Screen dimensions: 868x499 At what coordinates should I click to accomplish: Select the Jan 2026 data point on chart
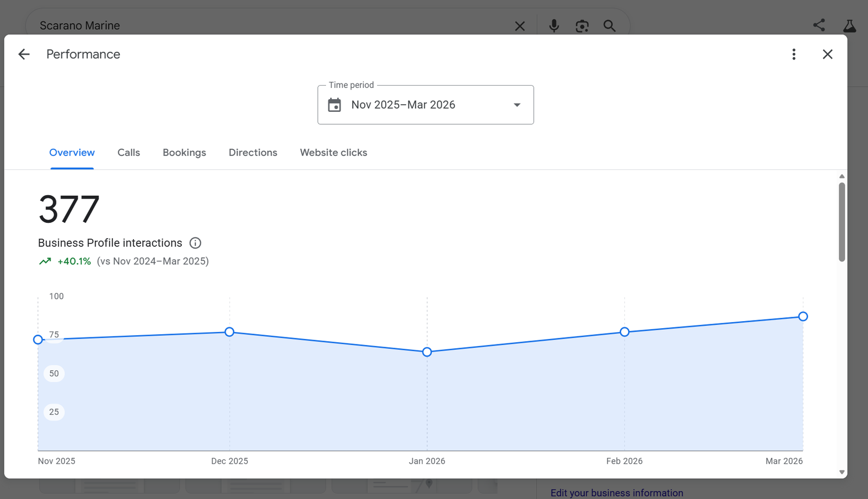tap(427, 352)
